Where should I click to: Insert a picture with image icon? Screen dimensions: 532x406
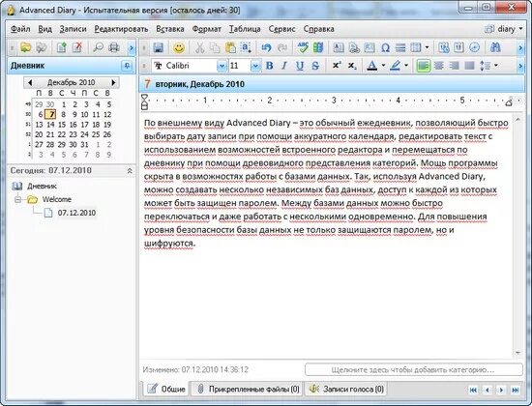pyautogui.click(x=369, y=47)
